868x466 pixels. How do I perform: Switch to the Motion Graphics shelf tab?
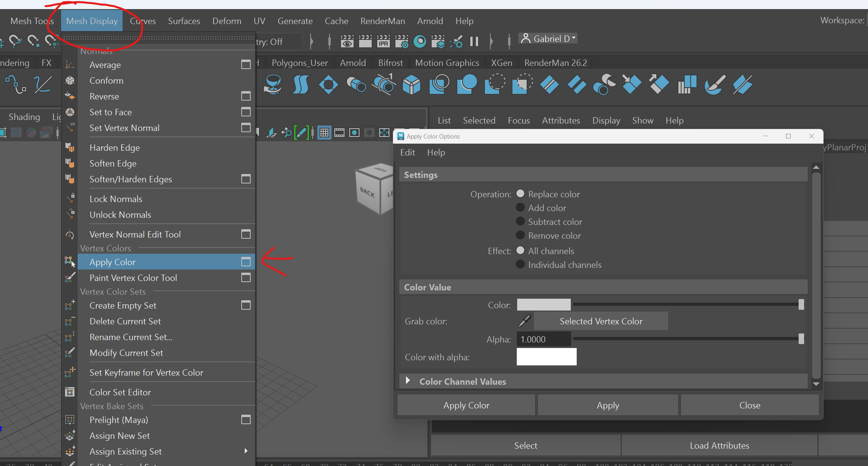point(447,63)
